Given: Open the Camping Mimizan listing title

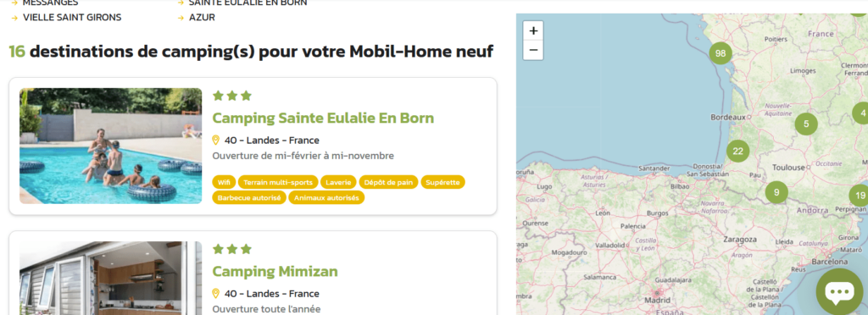Looking at the screenshot, I should [x=275, y=271].
